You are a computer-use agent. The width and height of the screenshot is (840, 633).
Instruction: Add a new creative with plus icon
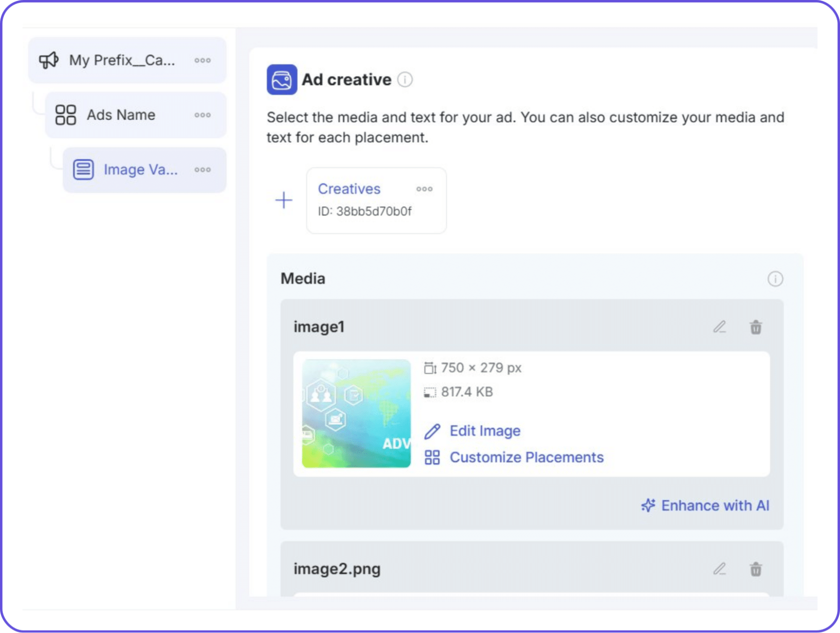coord(284,200)
